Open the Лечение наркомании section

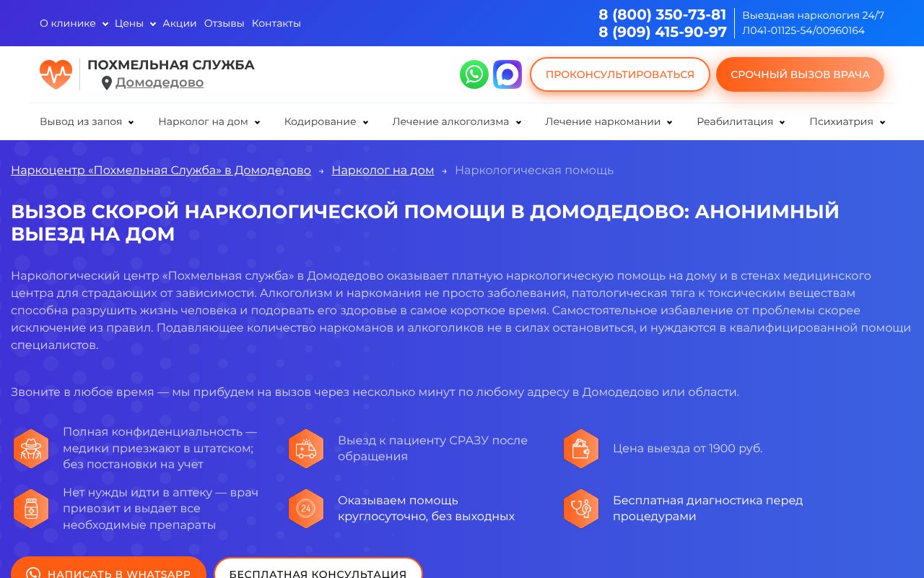tap(603, 121)
